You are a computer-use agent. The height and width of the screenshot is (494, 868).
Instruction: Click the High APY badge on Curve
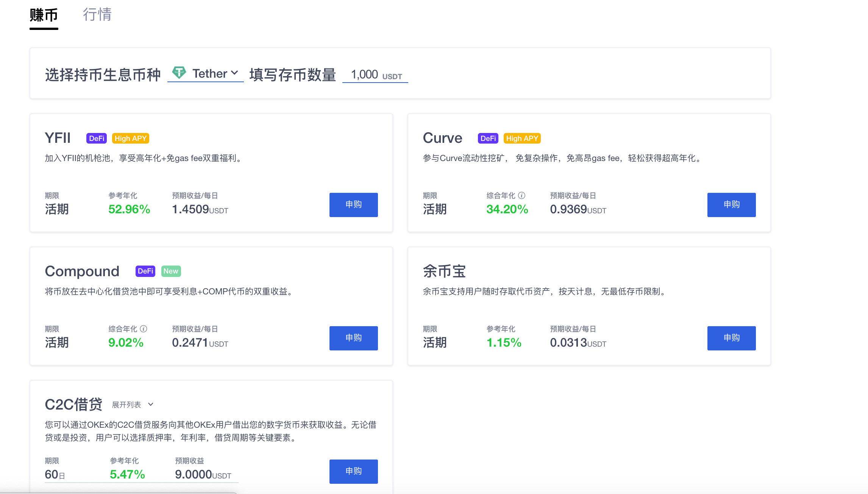point(522,138)
